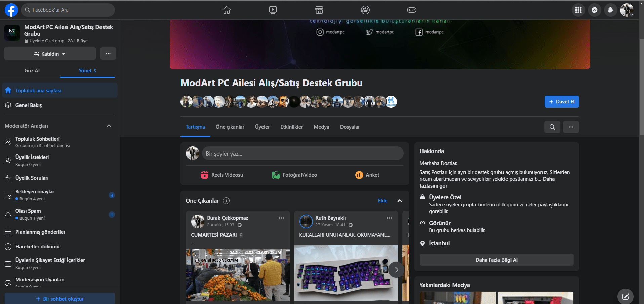
Task: Click the Ekle link in Öne Çıkanlar
Action: 383,201
